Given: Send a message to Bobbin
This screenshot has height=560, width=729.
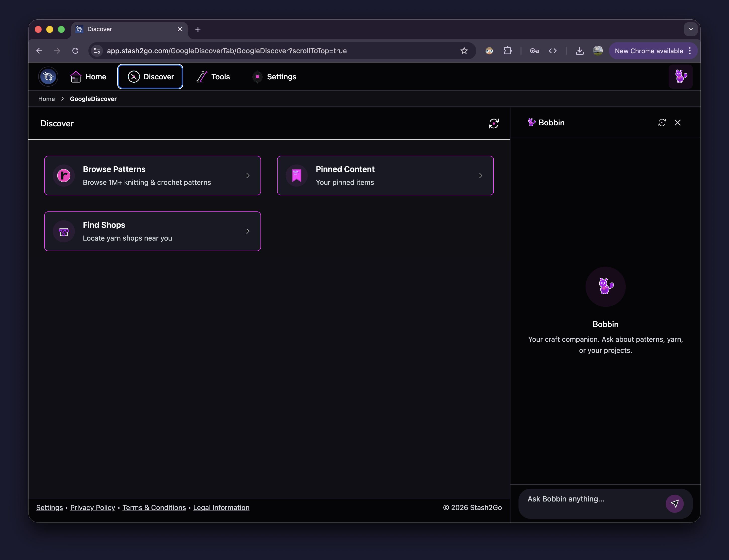Looking at the screenshot, I should click(x=675, y=504).
